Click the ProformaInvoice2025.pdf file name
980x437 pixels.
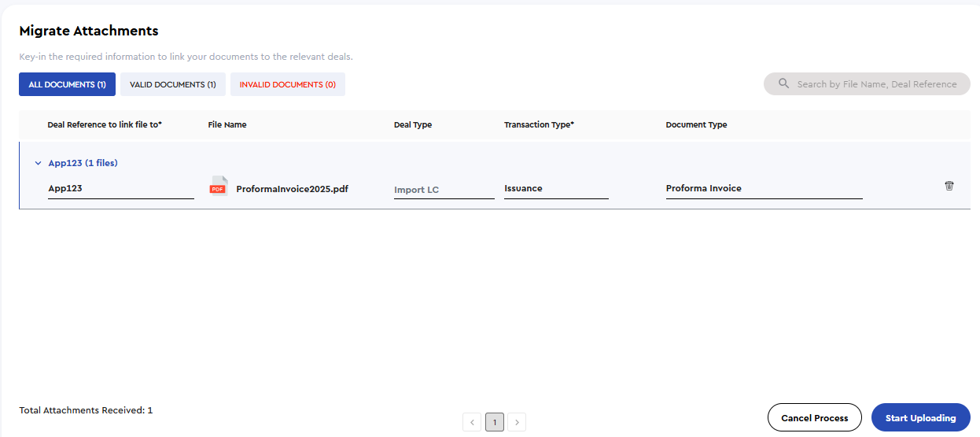pos(292,189)
